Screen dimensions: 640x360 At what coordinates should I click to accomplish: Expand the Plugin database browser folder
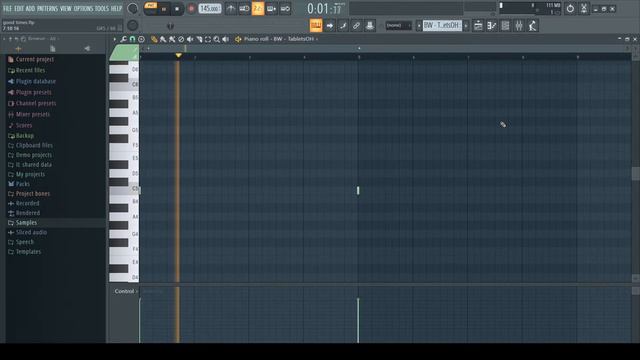36,81
